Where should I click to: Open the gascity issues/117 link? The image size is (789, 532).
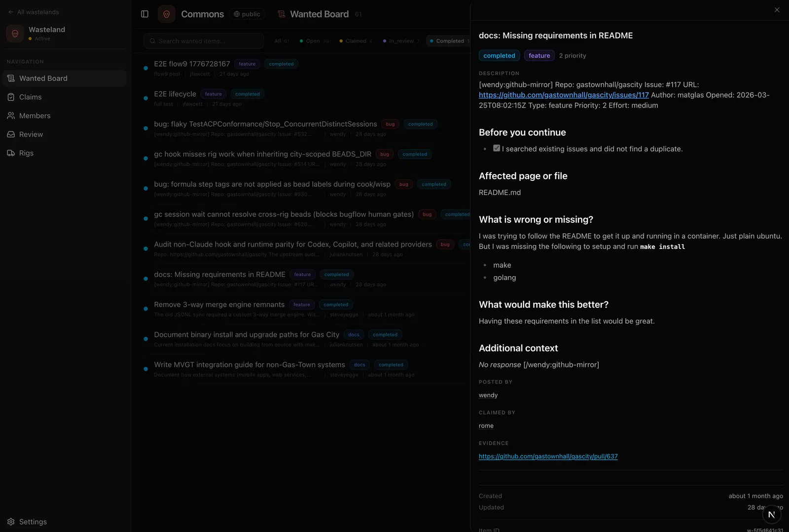point(564,95)
